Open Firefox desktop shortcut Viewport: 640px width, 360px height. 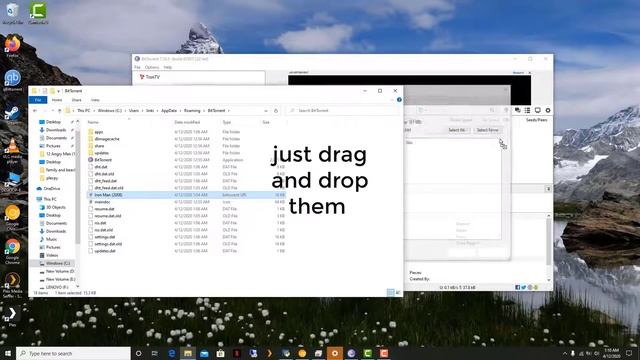[x=12, y=46]
